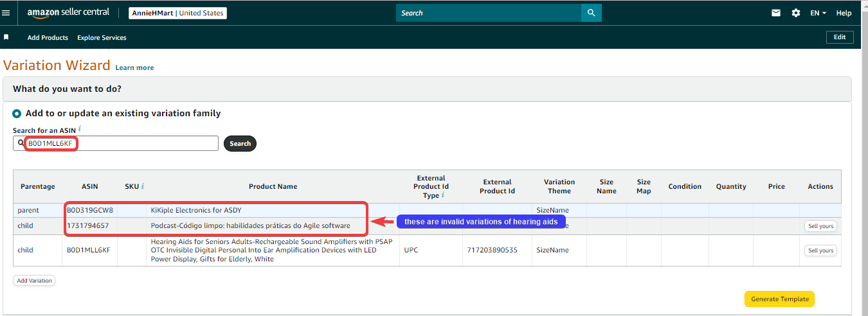Click the Product Name column header
This screenshot has width=868, height=316.
tap(273, 186)
